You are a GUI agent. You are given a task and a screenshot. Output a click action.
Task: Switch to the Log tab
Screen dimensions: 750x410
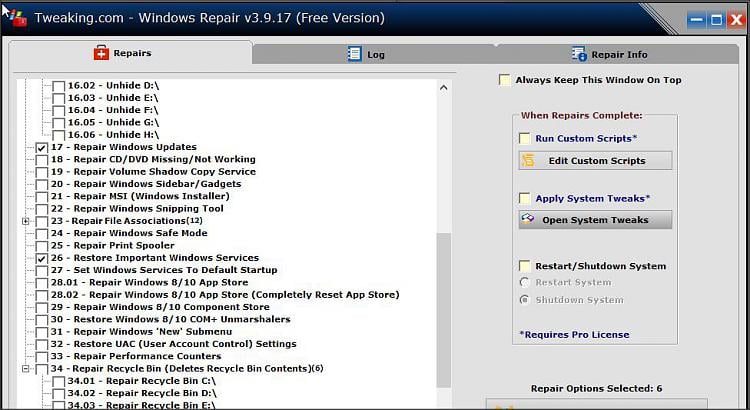click(x=373, y=54)
